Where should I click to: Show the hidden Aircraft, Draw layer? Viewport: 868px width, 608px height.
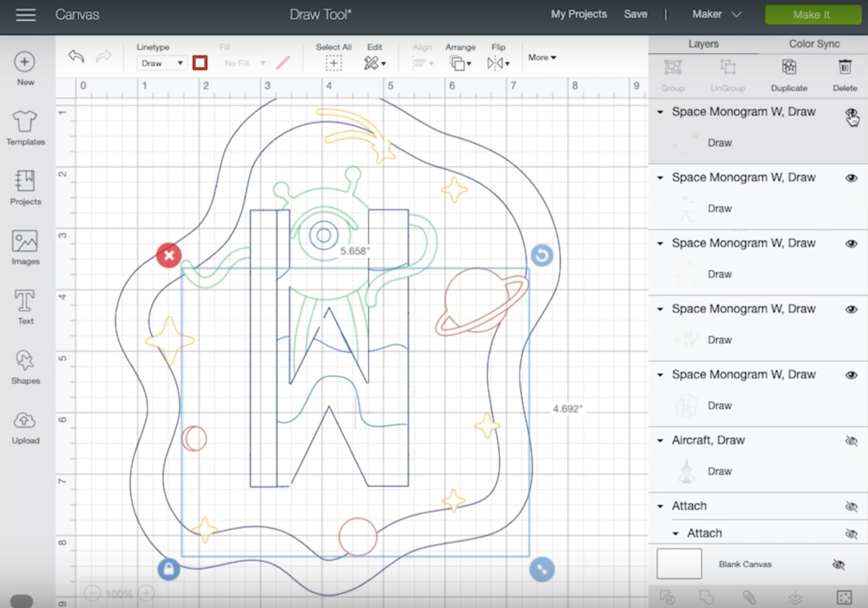pyautogui.click(x=851, y=441)
